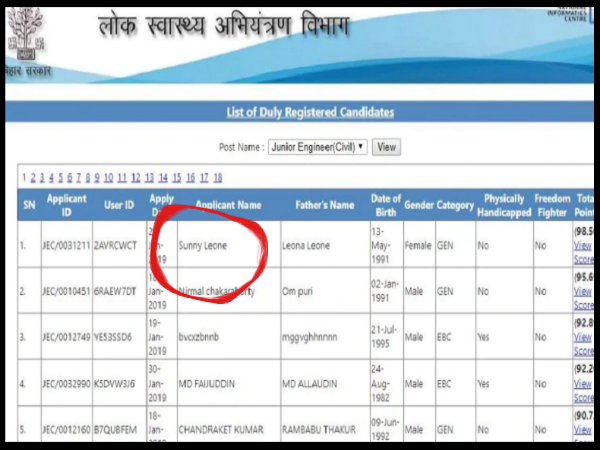Click the Gender column header
Image resolution: width=600 pixels, height=450 pixels.
(419, 205)
